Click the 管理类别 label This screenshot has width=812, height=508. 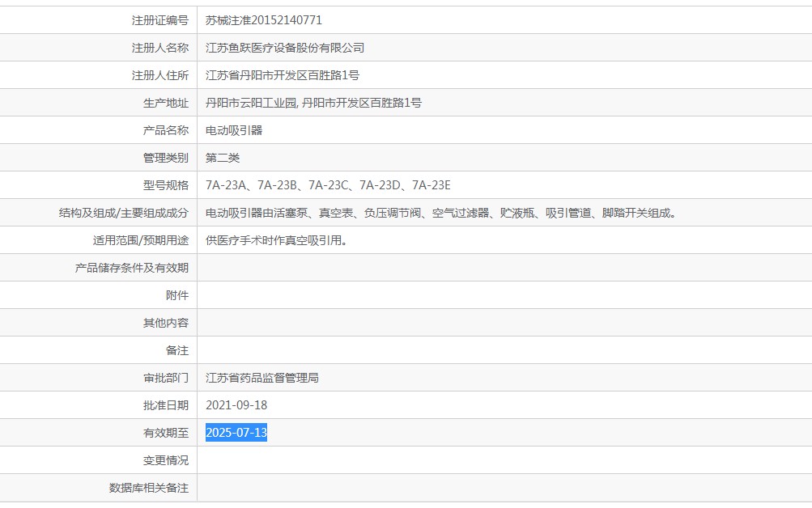click(x=166, y=158)
